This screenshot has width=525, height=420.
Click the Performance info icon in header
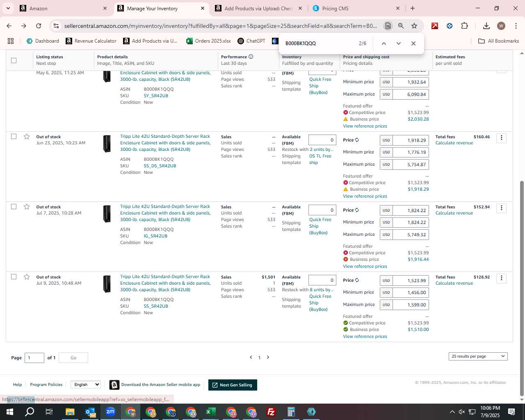[x=251, y=57]
